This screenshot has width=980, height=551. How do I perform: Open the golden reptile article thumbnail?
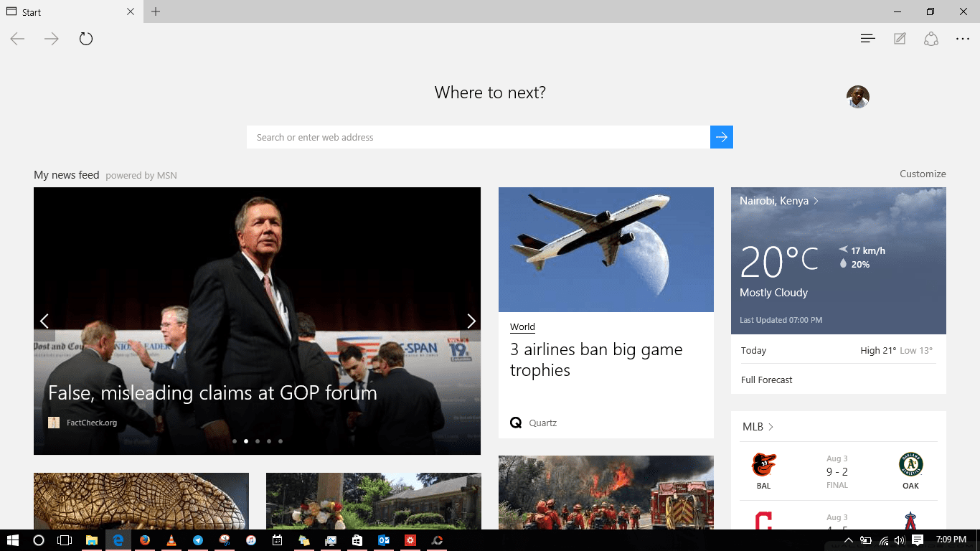pyautogui.click(x=141, y=501)
